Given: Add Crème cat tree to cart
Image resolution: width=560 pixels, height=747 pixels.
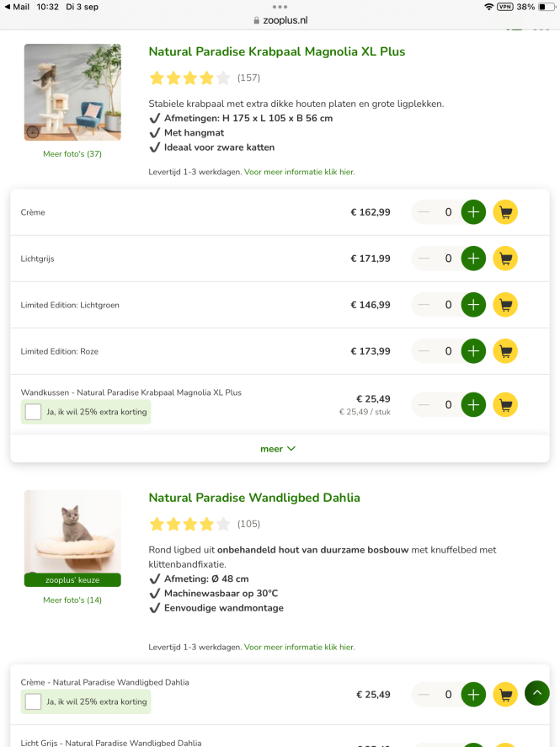Looking at the screenshot, I should (x=505, y=212).
